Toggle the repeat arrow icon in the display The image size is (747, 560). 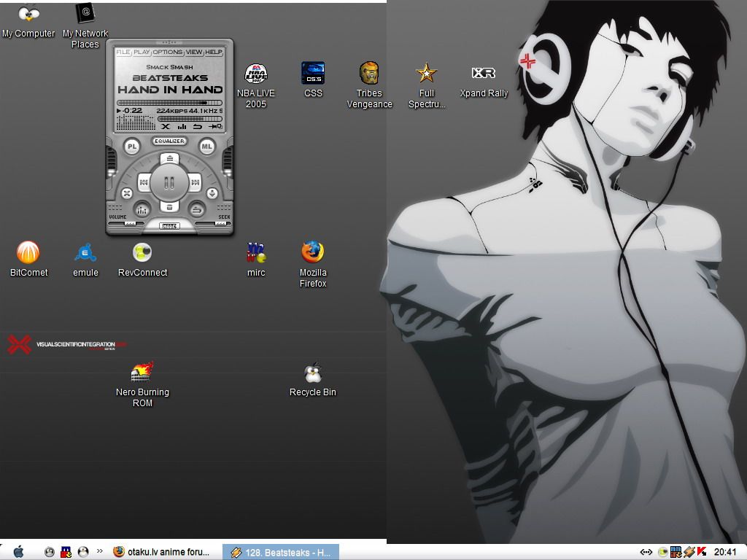coord(197,127)
